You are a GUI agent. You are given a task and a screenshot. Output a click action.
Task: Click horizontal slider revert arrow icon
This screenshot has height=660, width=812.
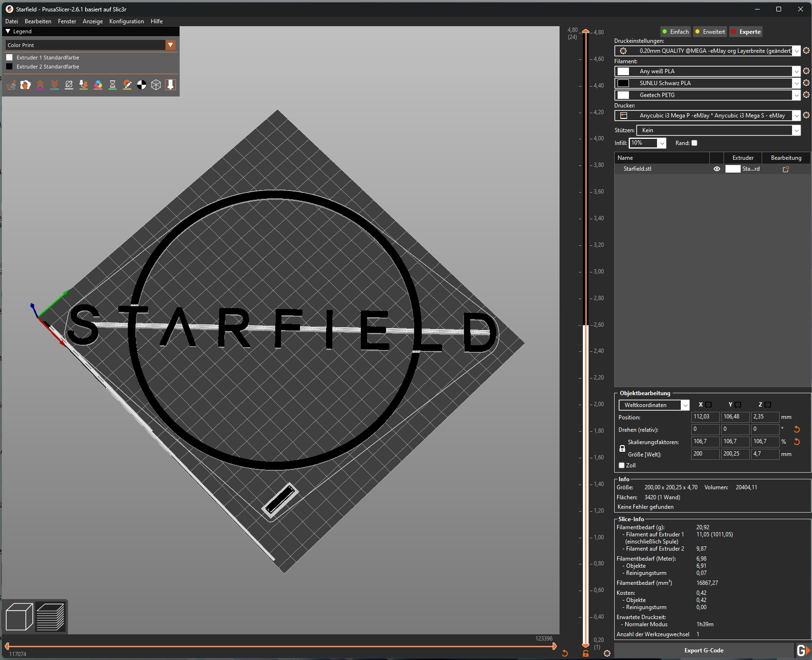[x=565, y=653]
